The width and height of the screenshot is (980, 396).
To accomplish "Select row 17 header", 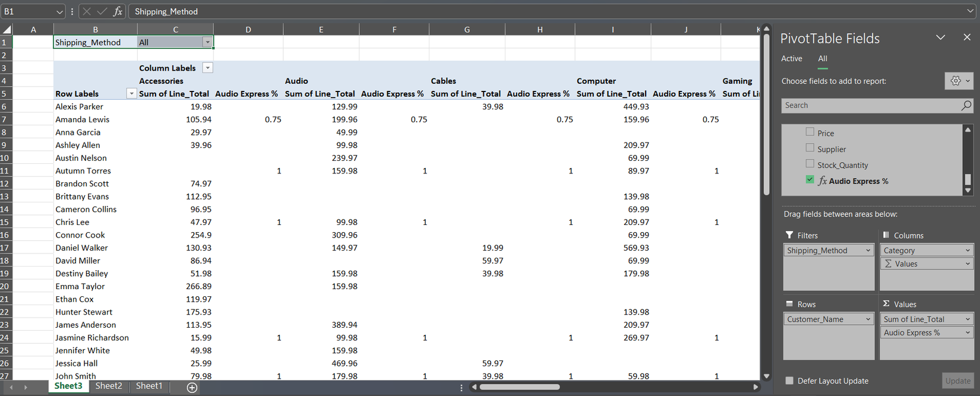I will point(5,248).
